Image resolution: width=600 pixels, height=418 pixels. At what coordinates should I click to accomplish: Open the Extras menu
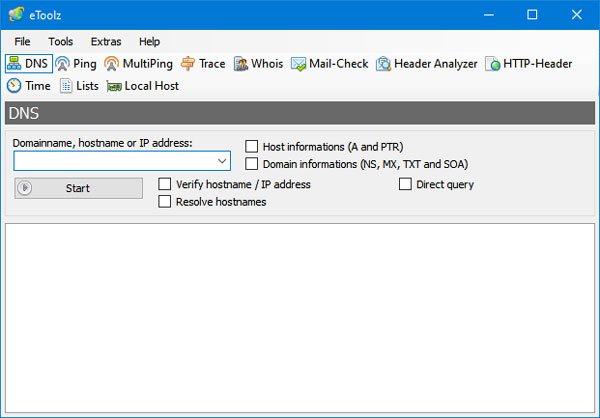pyautogui.click(x=106, y=41)
